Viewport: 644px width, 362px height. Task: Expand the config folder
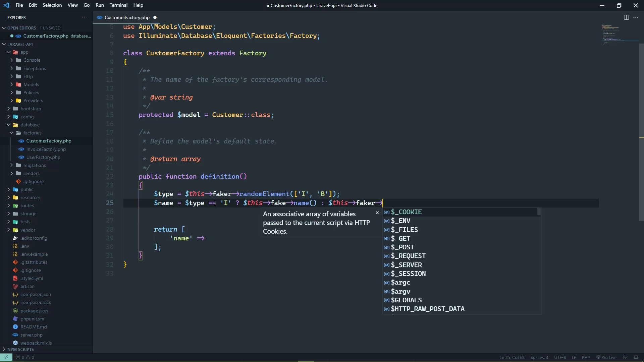(27, 117)
